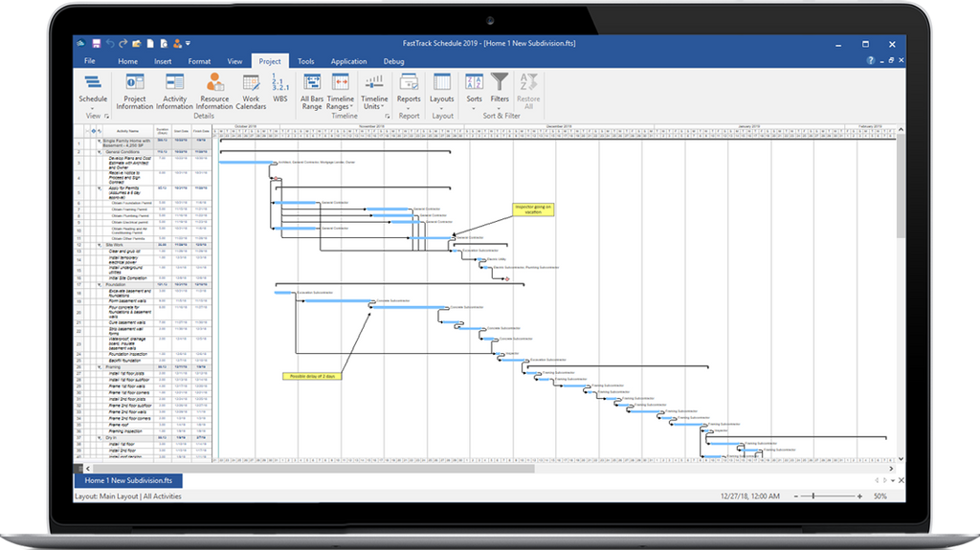Expand the Layouts dropdown
The image size is (980, 550).
[x=442, y=91]
